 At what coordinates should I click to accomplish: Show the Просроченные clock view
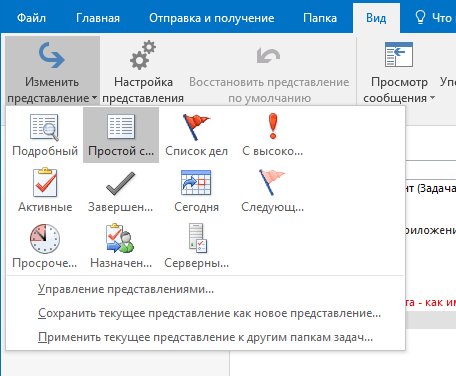coord(45,247)
